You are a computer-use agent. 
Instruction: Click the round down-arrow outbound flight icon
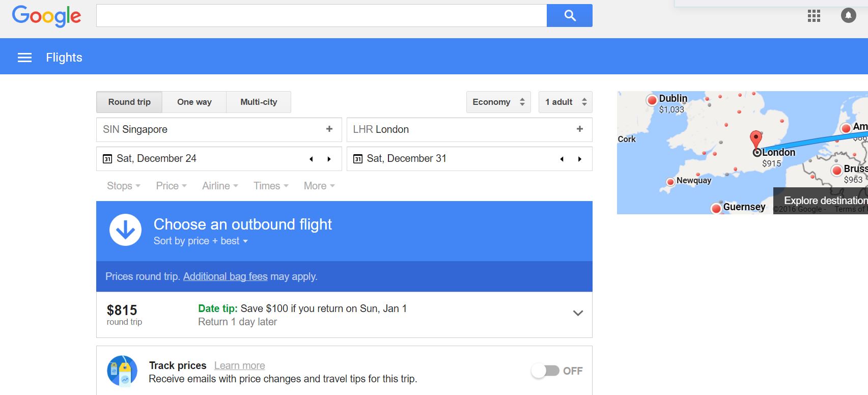[x=125, y=230]
